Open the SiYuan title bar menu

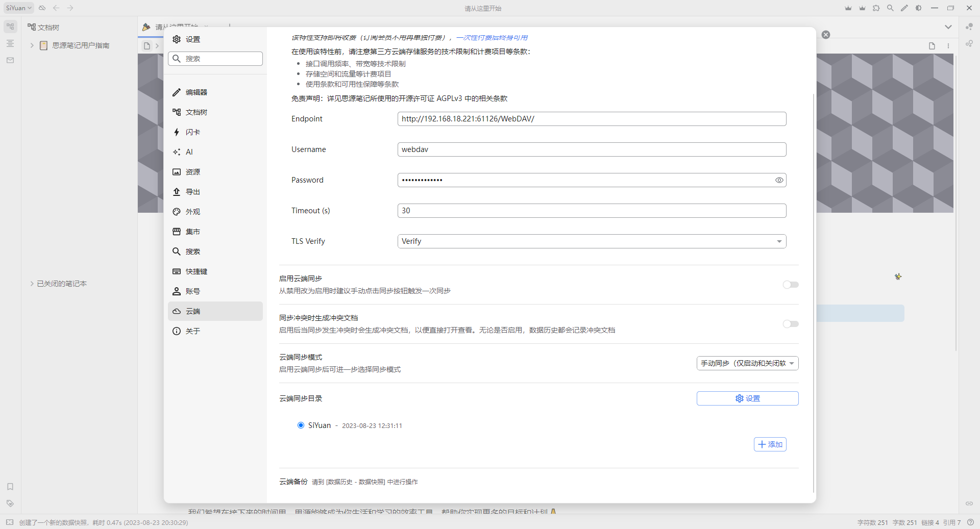(x=18, y=8)
